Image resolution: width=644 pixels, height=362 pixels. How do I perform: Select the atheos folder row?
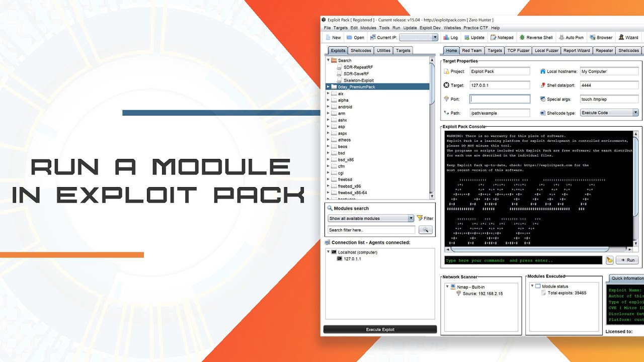(377, 140)
